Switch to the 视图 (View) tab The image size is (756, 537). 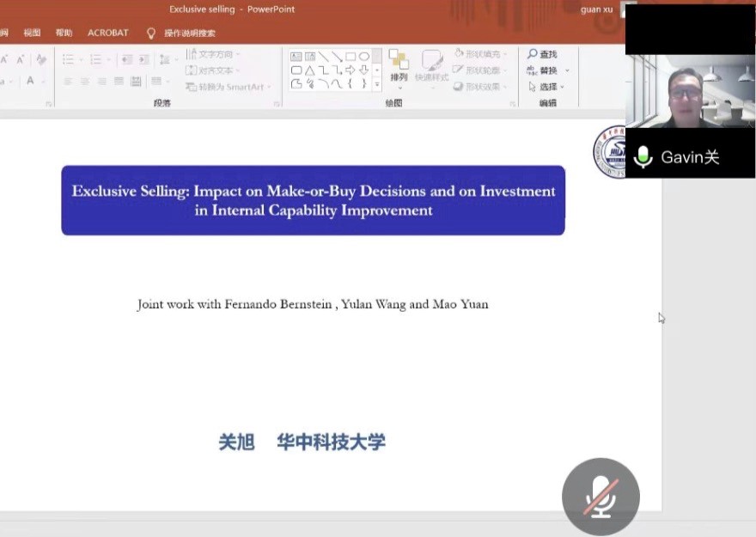[x=32, y=33]
